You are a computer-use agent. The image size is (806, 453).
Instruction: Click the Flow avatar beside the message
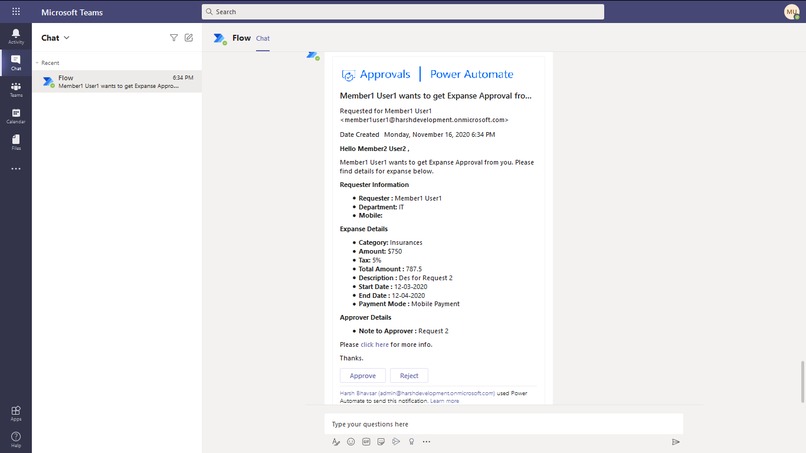click(x=313, y=55)
